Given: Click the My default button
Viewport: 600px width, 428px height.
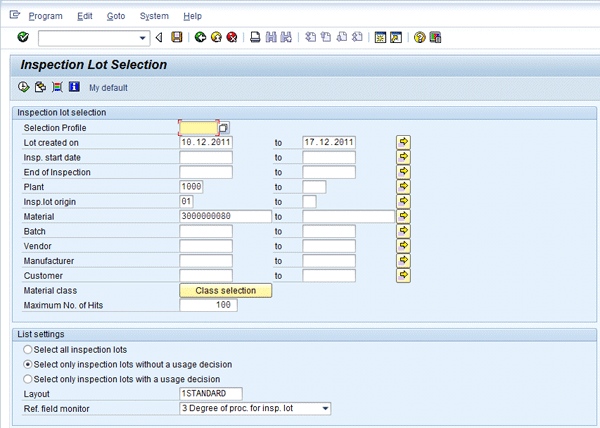Looking at the screenshot, I should coord(108,88).
